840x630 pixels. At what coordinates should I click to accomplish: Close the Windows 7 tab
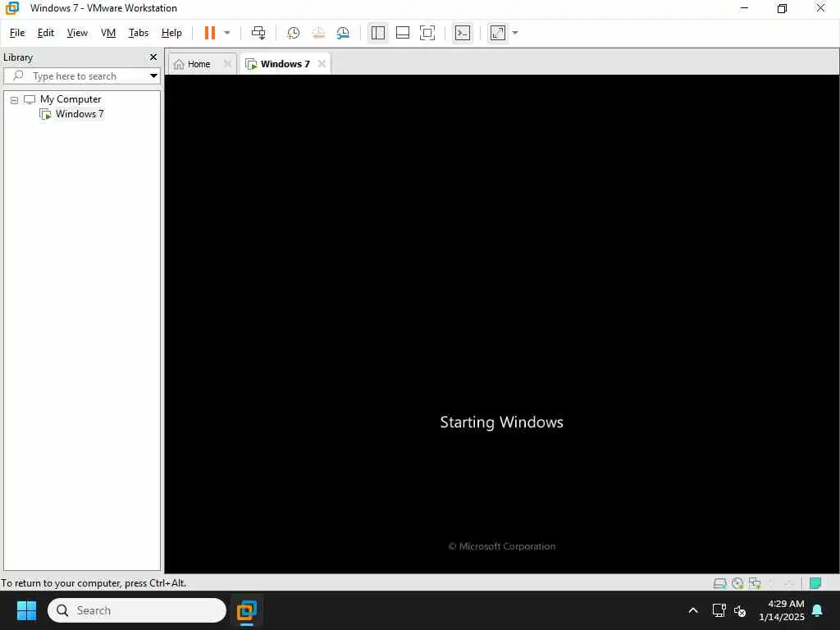click(x=322, y=64)
